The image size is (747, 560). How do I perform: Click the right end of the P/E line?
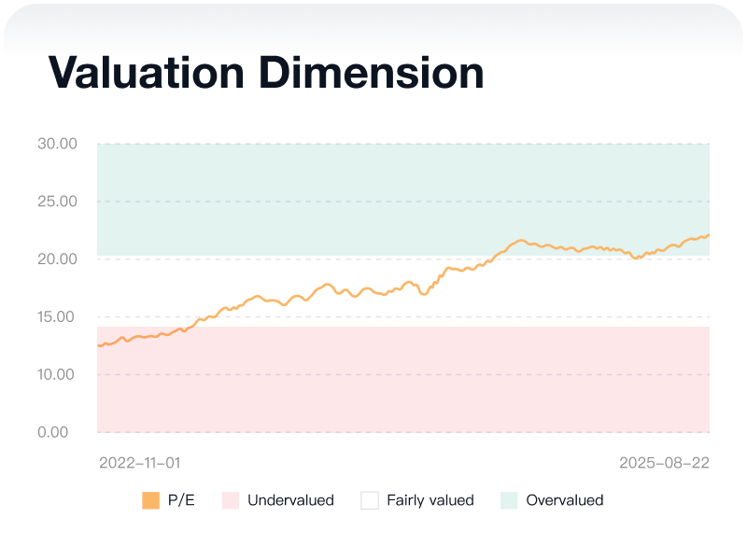click(x=708, y=235)
